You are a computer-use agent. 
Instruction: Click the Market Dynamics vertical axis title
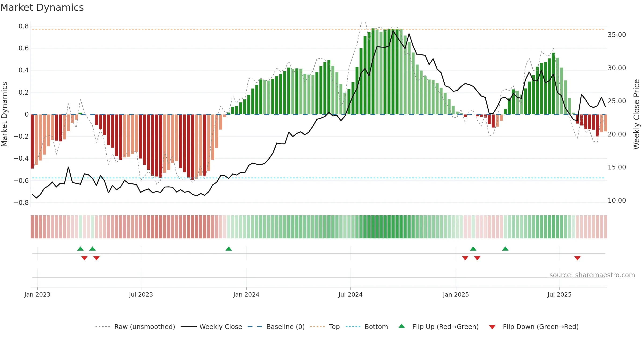4,114
